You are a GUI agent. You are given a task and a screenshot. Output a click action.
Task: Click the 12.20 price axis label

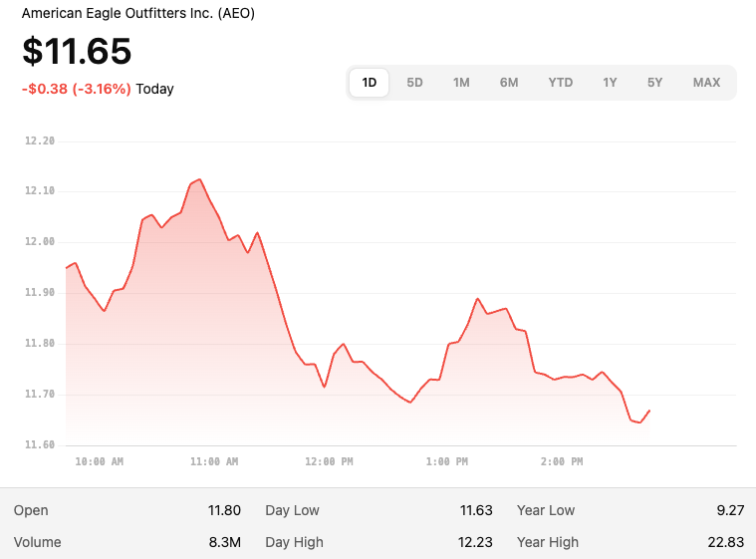40,140
